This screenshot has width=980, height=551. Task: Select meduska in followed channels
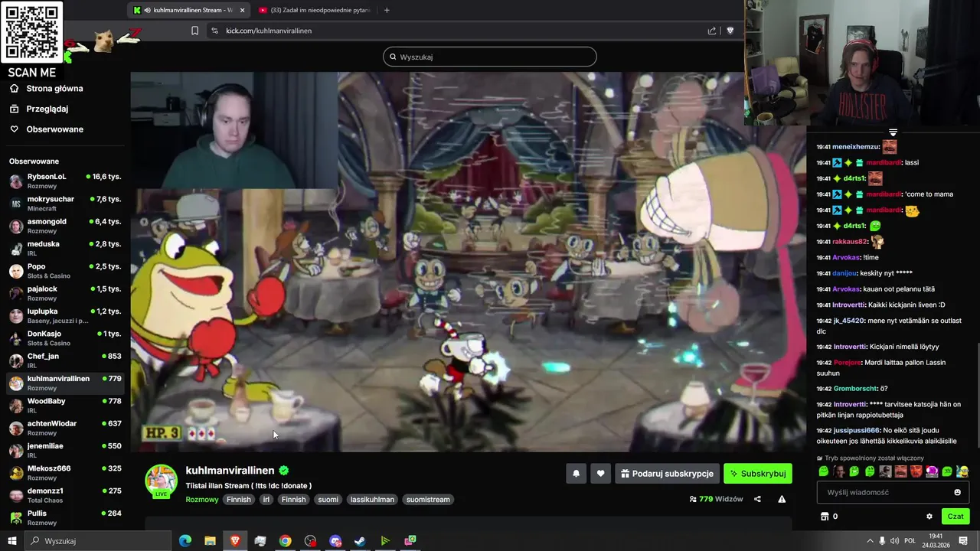(65, 248)
